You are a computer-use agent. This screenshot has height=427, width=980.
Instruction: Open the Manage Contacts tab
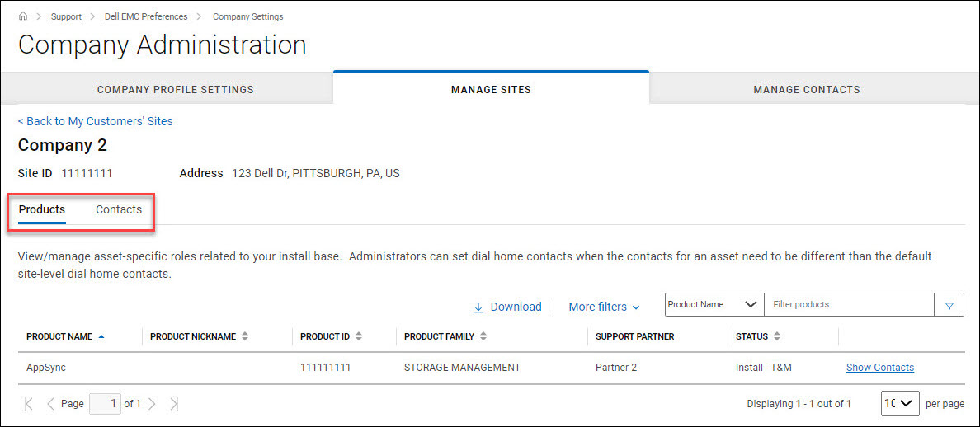(x=806, y=89)
